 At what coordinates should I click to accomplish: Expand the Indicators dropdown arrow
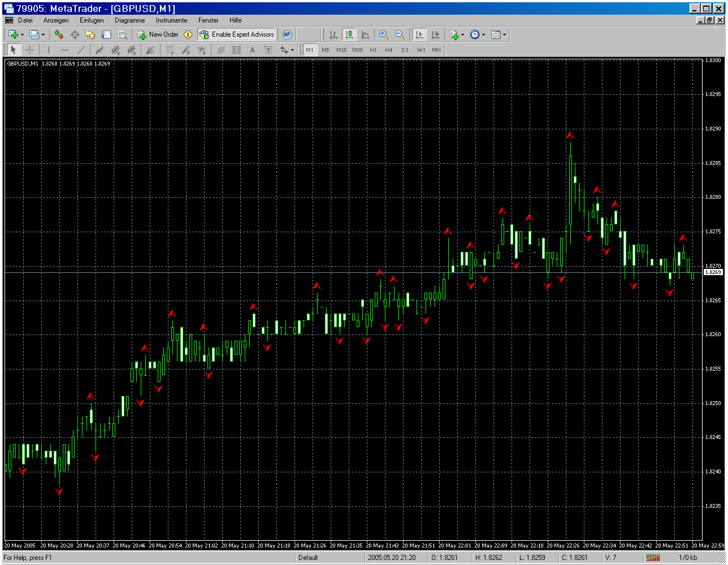pos(463,34)
